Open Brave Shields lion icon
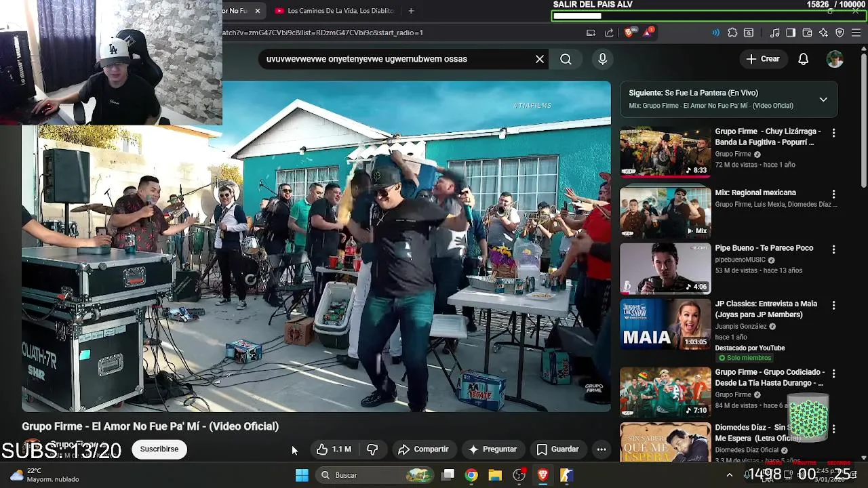Screen dimensions: 868x488 (x=629, y=33)
